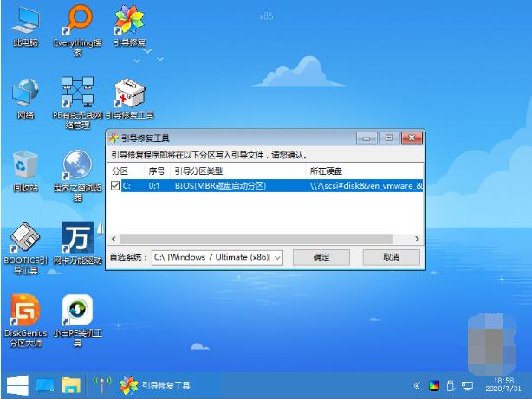Open the 小白PE装机工具 icon
The height and width of the screenshot is (399, 532).
click(78, 310)
